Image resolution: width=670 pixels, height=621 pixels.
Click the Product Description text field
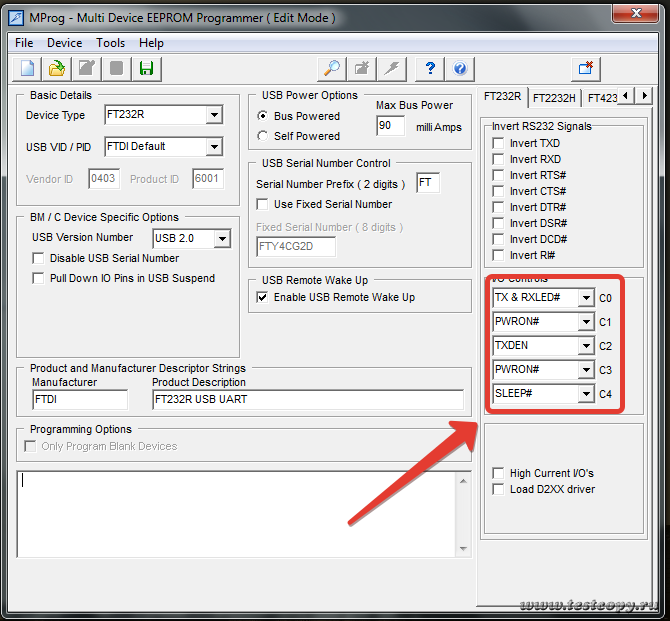(308, 400)
